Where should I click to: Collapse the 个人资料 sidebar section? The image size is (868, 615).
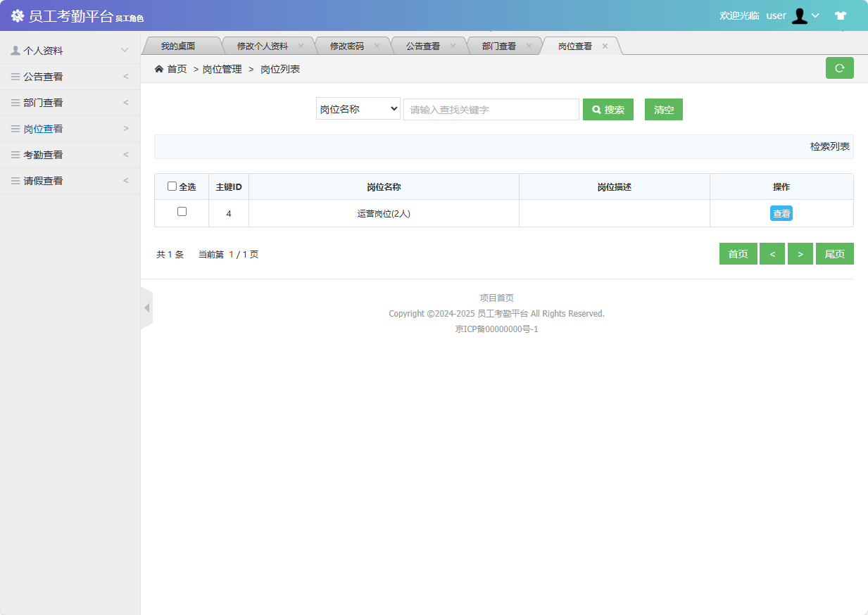coord(125,50)
